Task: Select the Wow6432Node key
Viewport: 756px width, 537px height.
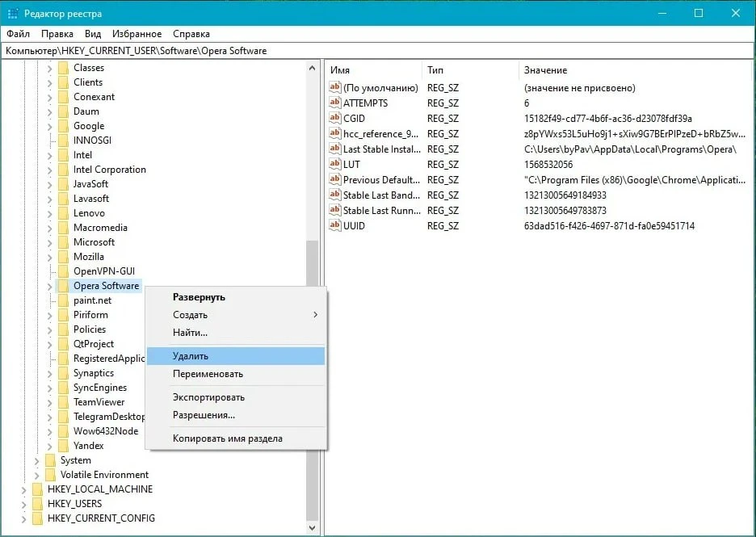Action: [x=106, y=431]
